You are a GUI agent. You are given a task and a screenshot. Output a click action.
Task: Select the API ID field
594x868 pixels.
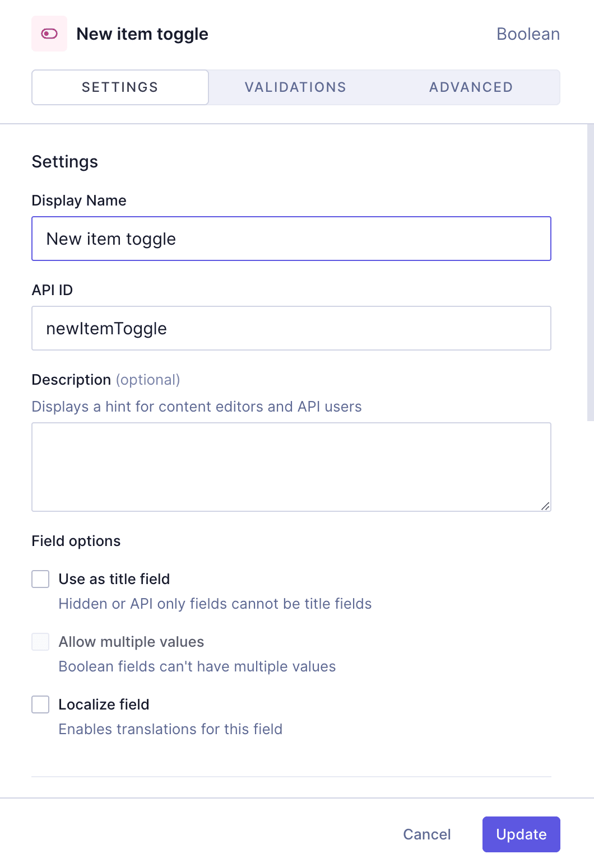291,328
